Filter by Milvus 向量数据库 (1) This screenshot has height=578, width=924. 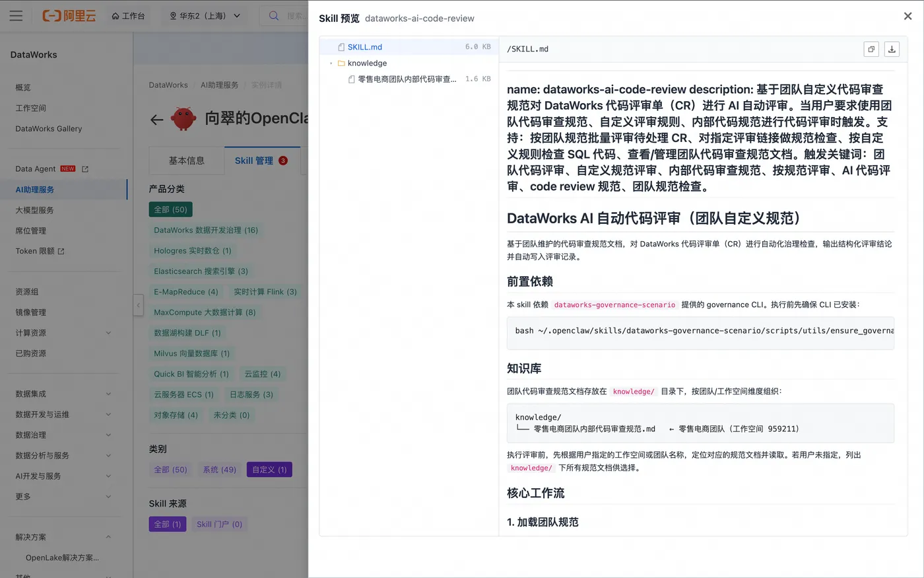pyautogui.click(x=192, y=353)
